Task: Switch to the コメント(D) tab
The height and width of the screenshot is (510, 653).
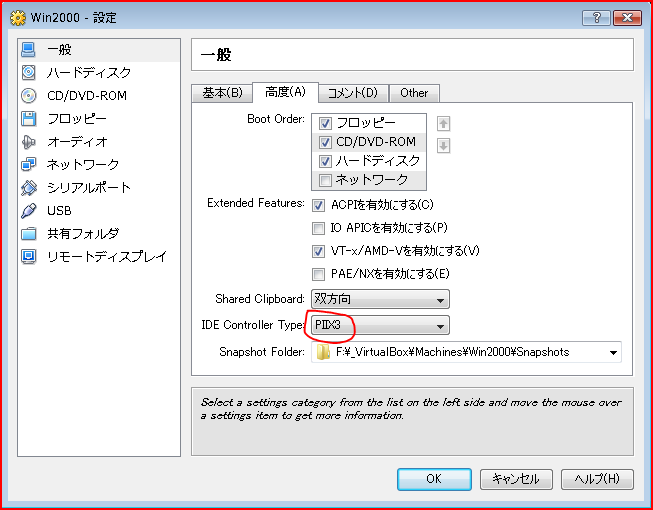Action: point(354,93)
